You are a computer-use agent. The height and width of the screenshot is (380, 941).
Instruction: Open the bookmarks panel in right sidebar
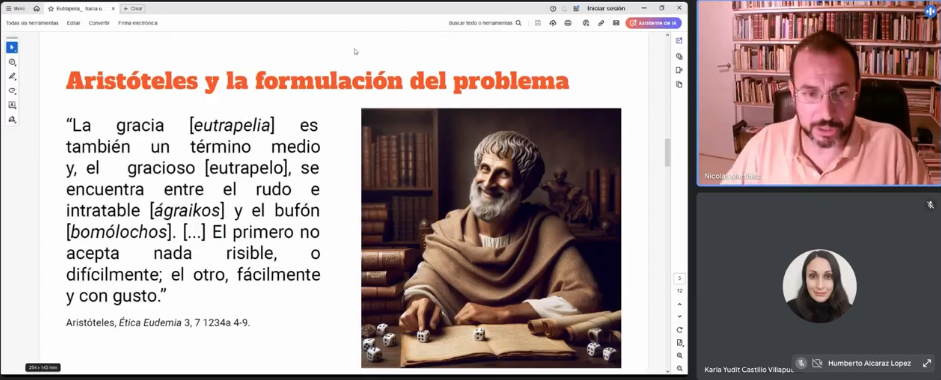[679, 70]
